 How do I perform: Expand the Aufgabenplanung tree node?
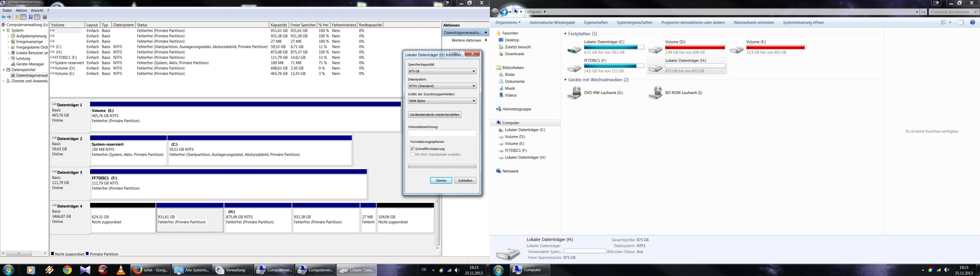point(8,36)
